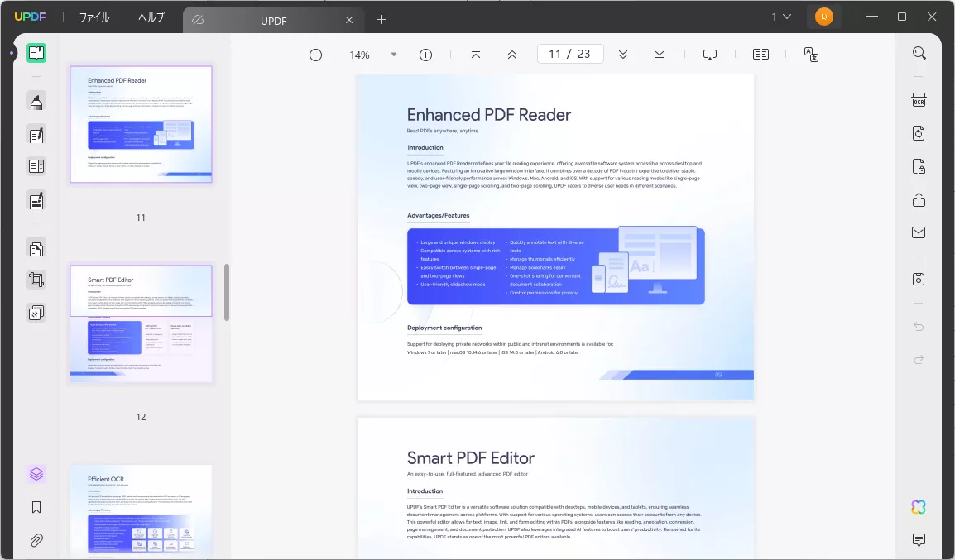Click the Advantages/Features heading
Image resolution: width=955 pixels, height=560 pixels.
(x=438, y=215)
